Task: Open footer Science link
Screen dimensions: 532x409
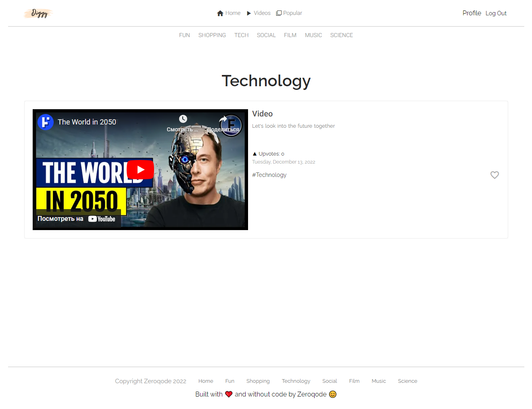Action: tap(407, 381)
